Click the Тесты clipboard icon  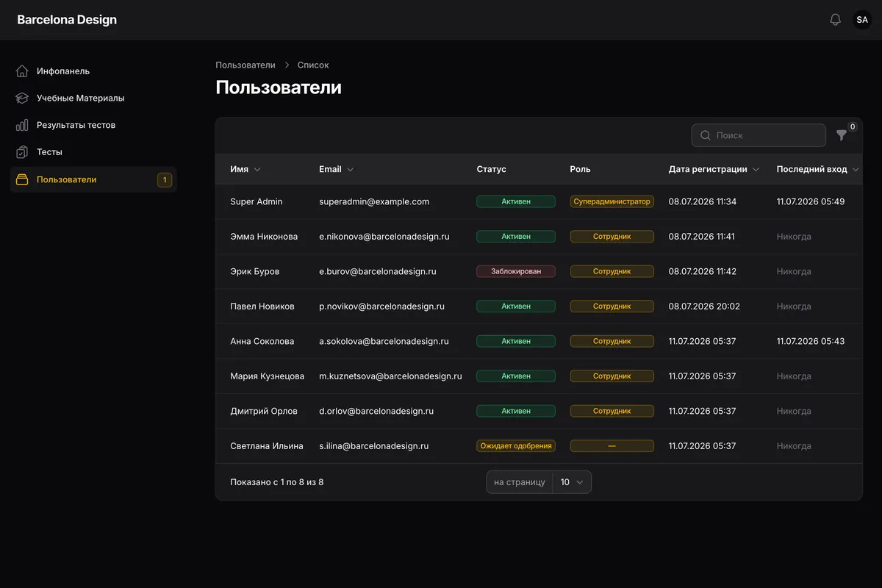point(22,152)
